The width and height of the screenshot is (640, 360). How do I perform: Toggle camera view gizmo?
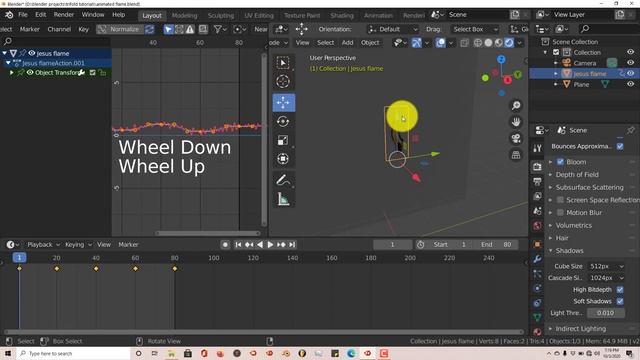[x=516, y=138]
